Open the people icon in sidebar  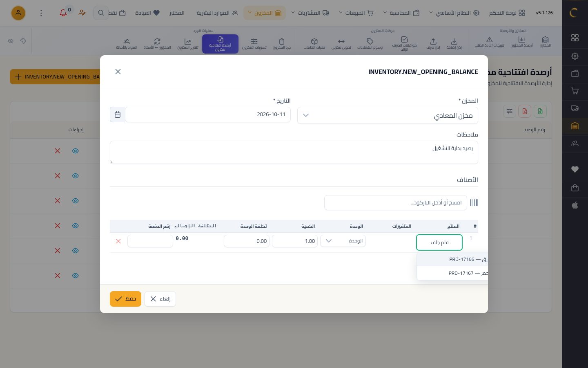575,144
